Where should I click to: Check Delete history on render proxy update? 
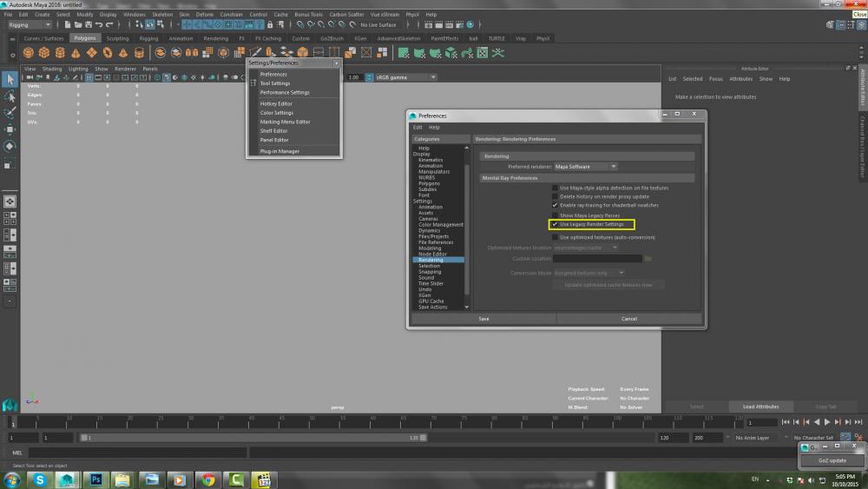click(555, 196)
